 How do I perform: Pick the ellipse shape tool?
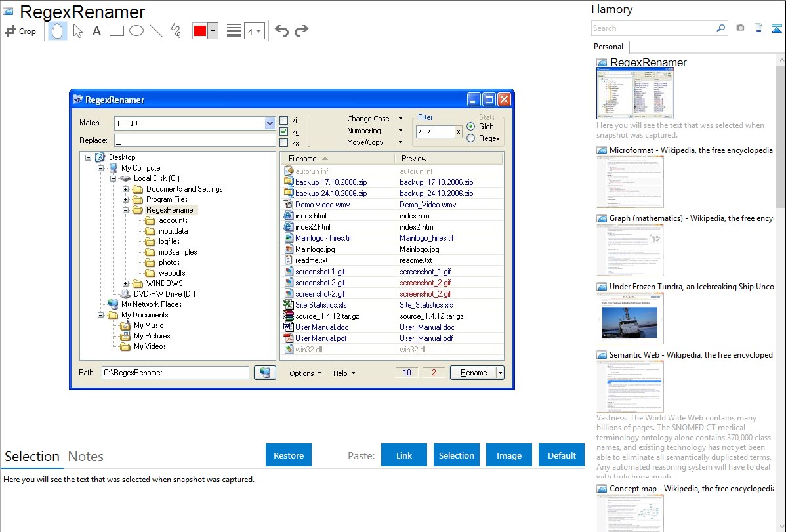136,31
